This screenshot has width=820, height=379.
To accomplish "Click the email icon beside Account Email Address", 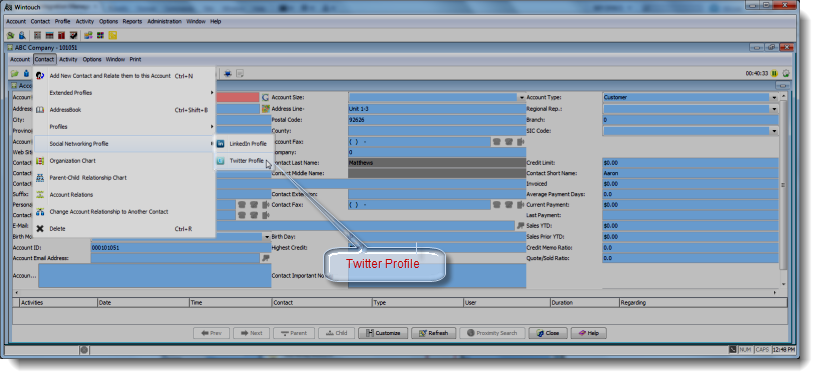I will tap(266, 258).
